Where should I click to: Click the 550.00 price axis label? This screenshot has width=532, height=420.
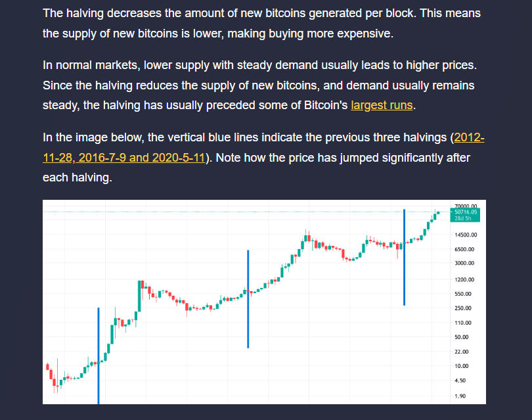click(463, 294)
